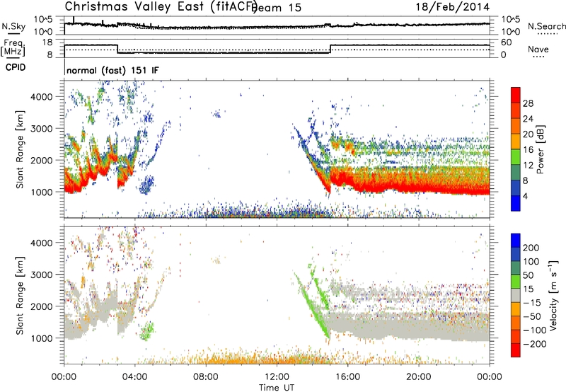Viewport: 566px width, 392px height.
Task: Click the '60' Nave axis value
Action: (507, 42)
